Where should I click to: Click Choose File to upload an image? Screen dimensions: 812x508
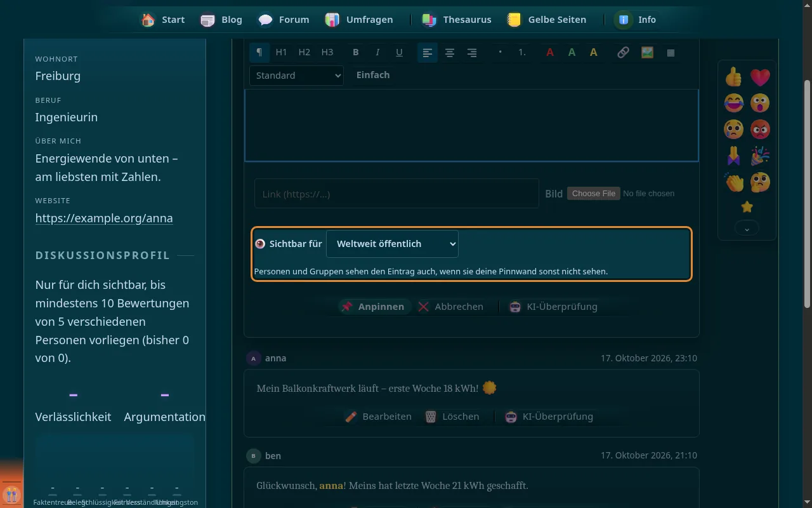(x=594, y=194)
